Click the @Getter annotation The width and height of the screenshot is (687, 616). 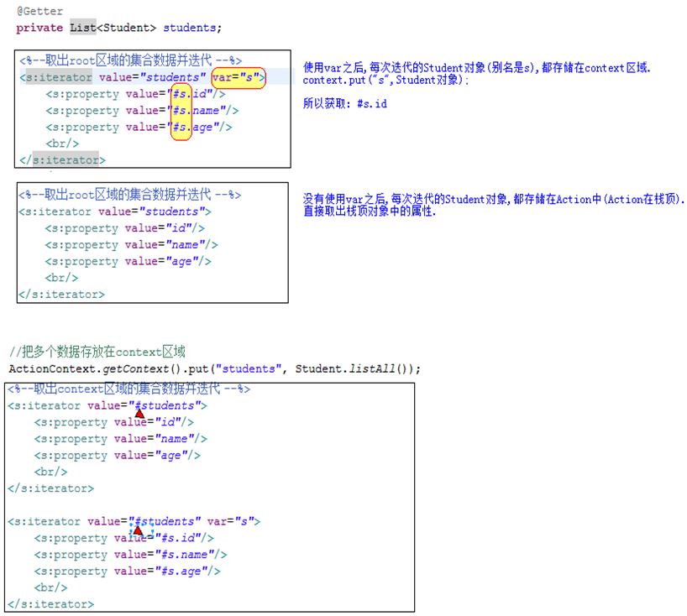[x=39, y=12]
